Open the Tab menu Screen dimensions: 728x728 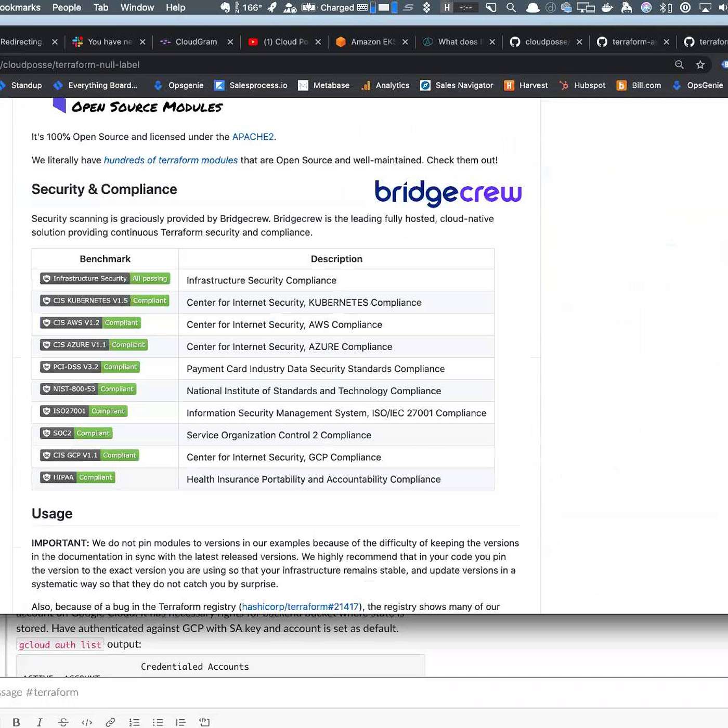(101, 7)
